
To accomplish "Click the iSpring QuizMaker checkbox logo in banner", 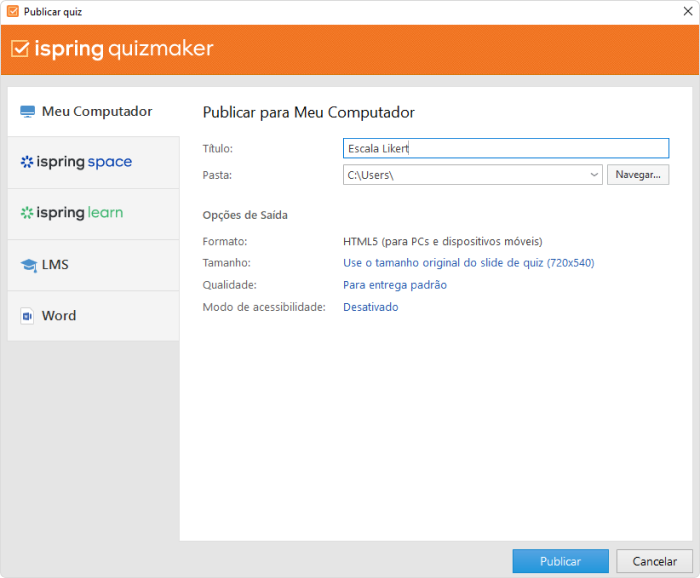I will [20, 49].
